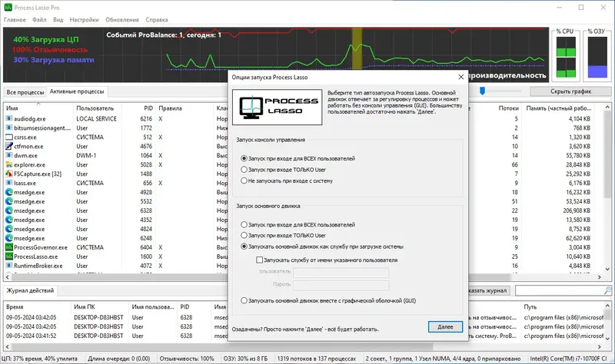Screen dimensions: 615x364
Task: Click the csrss.exe process icon
Action: pos(9,137)
